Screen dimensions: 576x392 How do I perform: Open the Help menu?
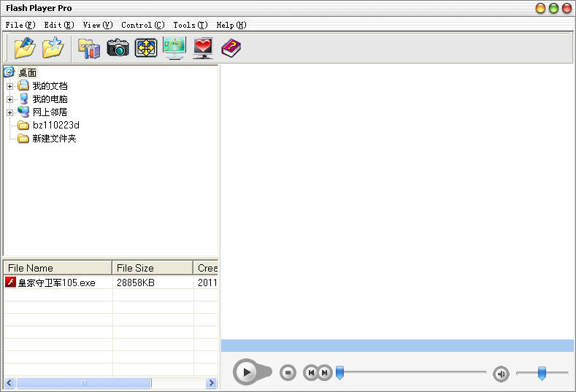tap(231, 25)
